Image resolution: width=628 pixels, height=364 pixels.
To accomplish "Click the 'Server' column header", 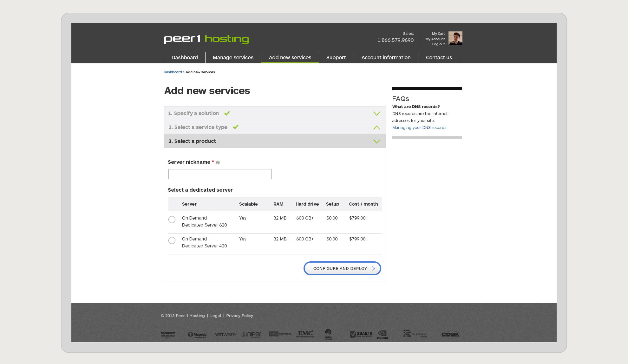I will point(189,204).
